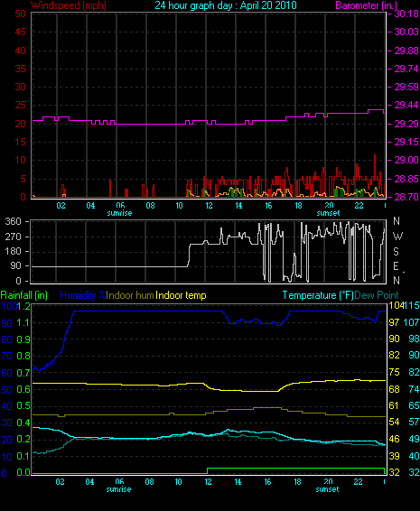Select the green rainfall value "0.0"
The image size is (420, 511).
23,472
